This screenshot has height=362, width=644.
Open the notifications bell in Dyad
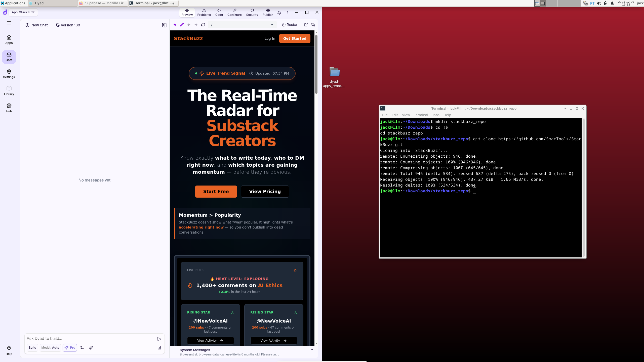tap(279, 13)
